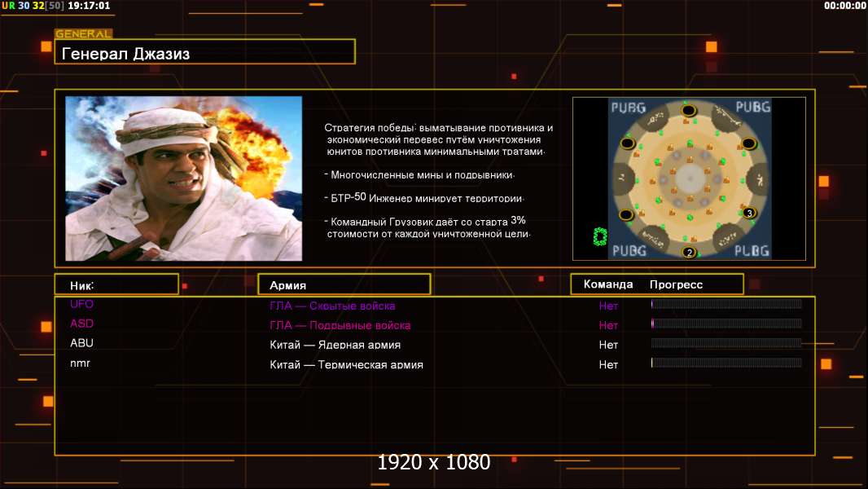The width and height of the screenshot is (868, 489).
Task: Click the team value 'Нет' for nmr
Action: 608,364
